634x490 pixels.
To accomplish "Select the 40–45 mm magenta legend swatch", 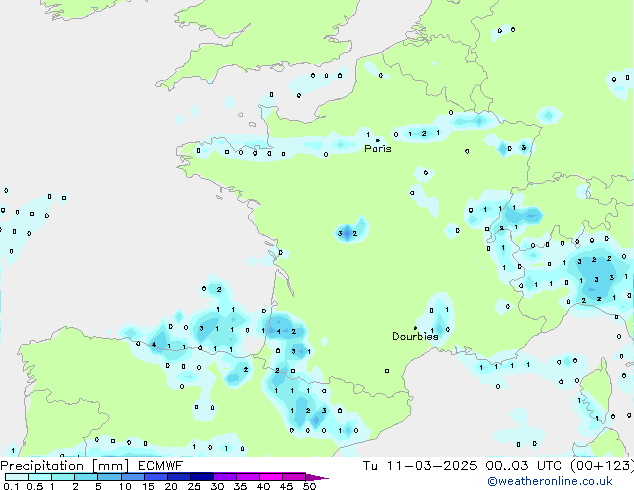I will click(x=271, y=477).
